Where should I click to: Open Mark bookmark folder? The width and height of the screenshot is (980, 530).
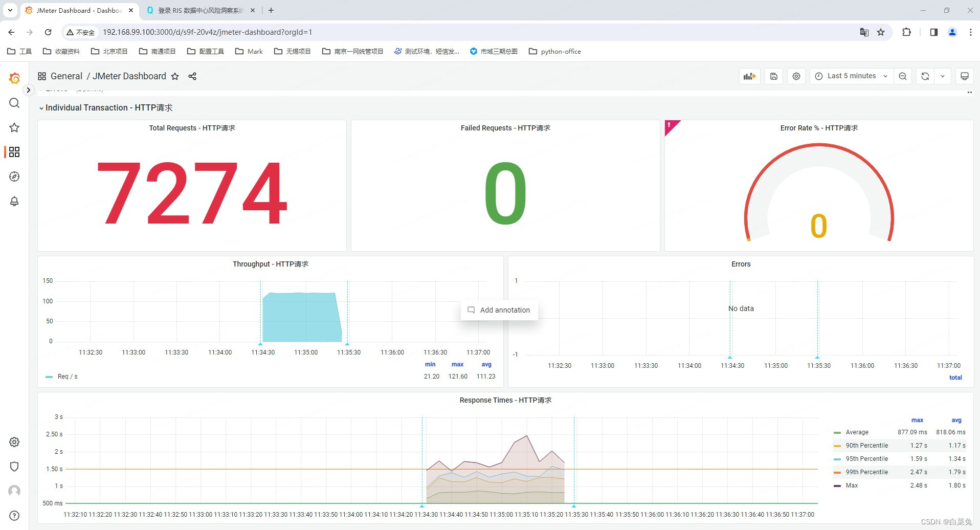click(249, 51)
